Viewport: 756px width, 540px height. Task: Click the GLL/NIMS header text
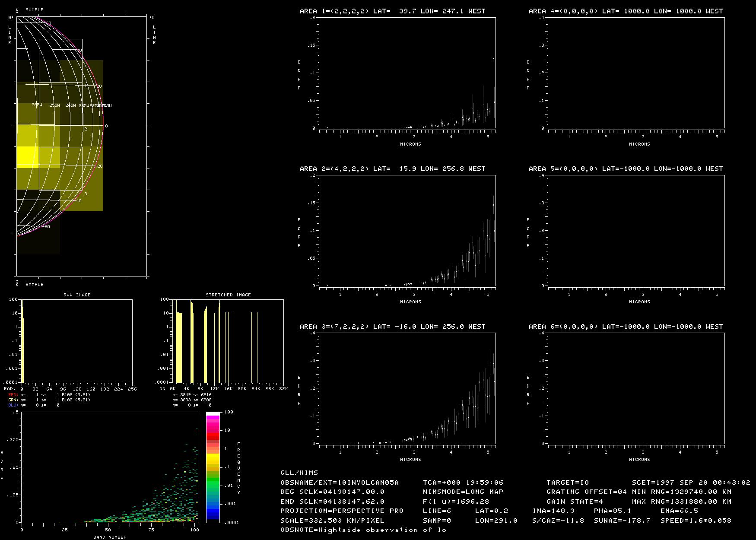click(x=299, y=473)
